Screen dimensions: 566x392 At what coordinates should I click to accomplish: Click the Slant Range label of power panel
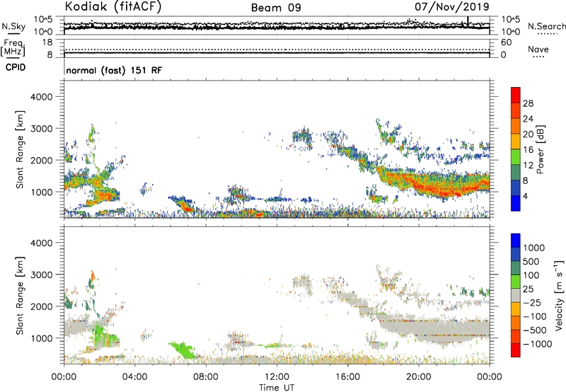(x=20, y=149)
